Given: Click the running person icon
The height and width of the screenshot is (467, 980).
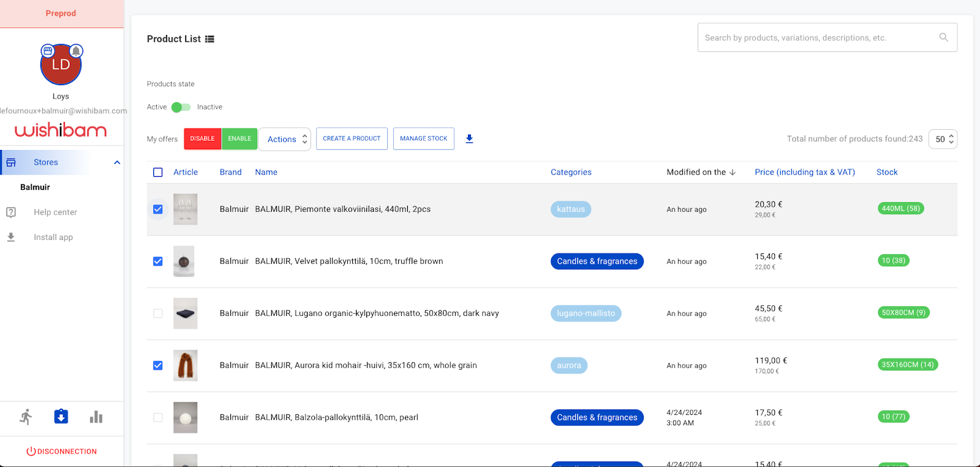Looking at the screenshot, I should 26,417.
